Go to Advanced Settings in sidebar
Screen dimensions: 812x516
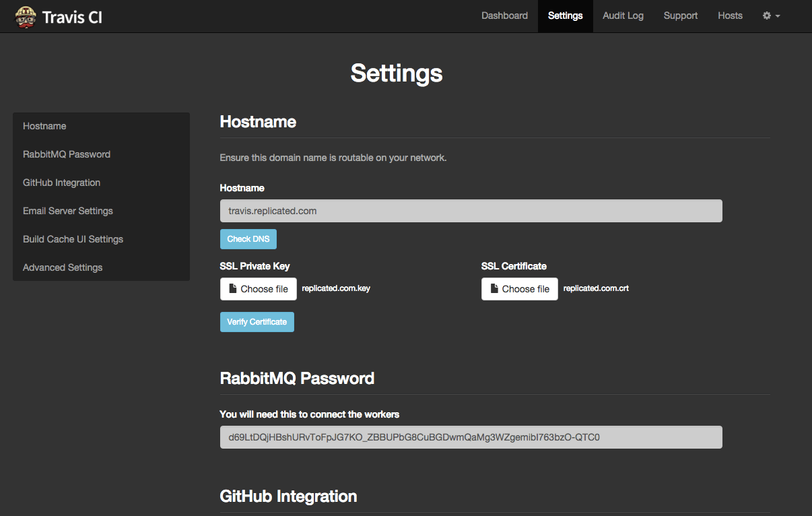coord(101,267)
